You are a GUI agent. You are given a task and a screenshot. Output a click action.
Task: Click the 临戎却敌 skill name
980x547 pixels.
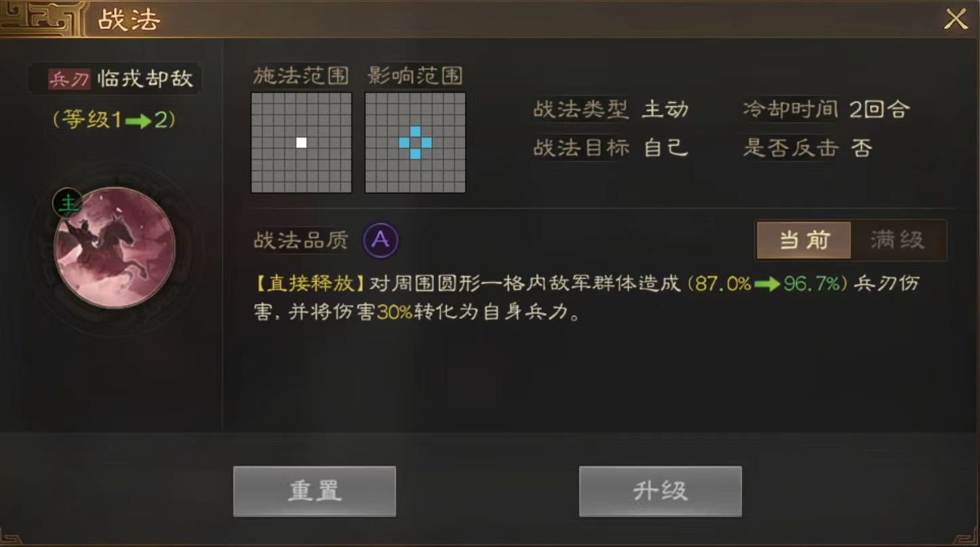pos(145,79)
